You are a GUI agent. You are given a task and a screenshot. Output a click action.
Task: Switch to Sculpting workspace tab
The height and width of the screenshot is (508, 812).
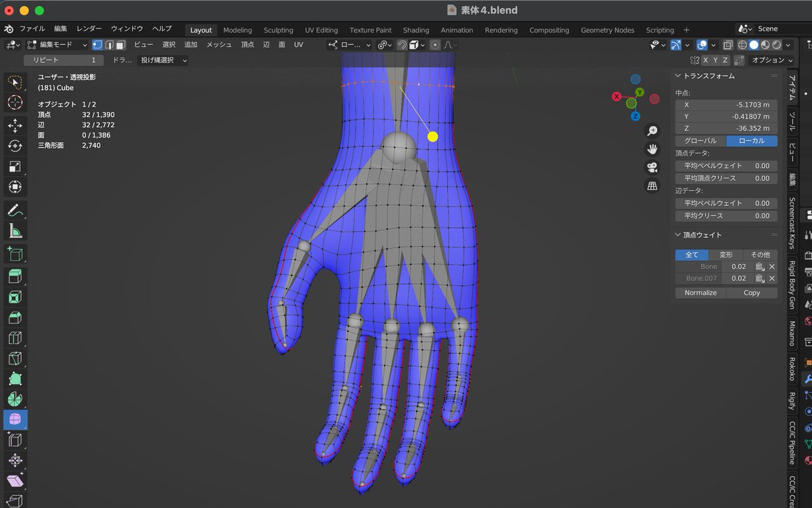tap(278, 30)
